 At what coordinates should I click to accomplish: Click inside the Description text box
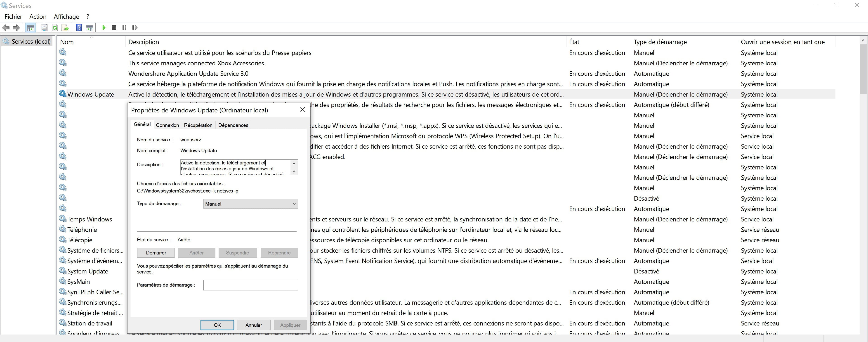pos(235,167)
